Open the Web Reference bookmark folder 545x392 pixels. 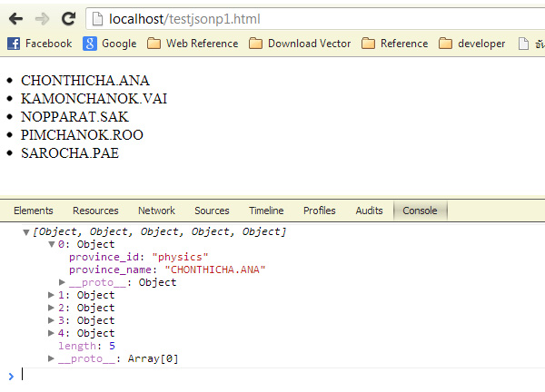[193, 44]
